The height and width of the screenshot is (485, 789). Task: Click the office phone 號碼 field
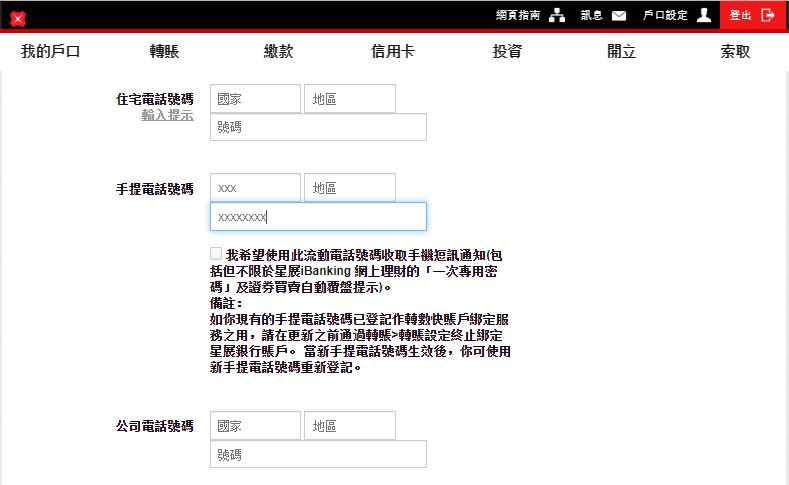[318, 454]
